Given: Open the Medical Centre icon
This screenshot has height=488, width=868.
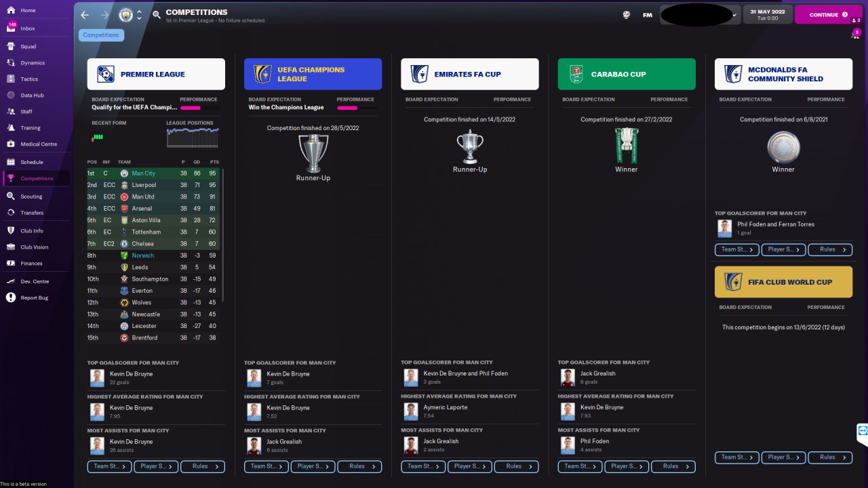Looking at the screenshot, I should tap(11, 144).
